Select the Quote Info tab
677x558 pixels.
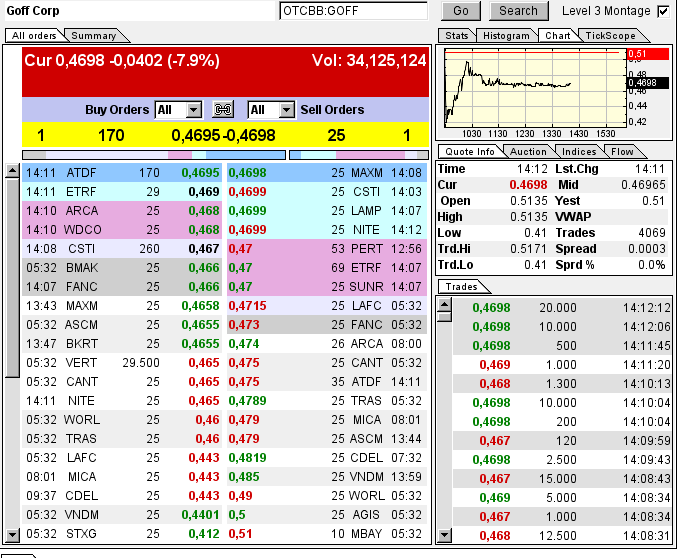[470, 152]
